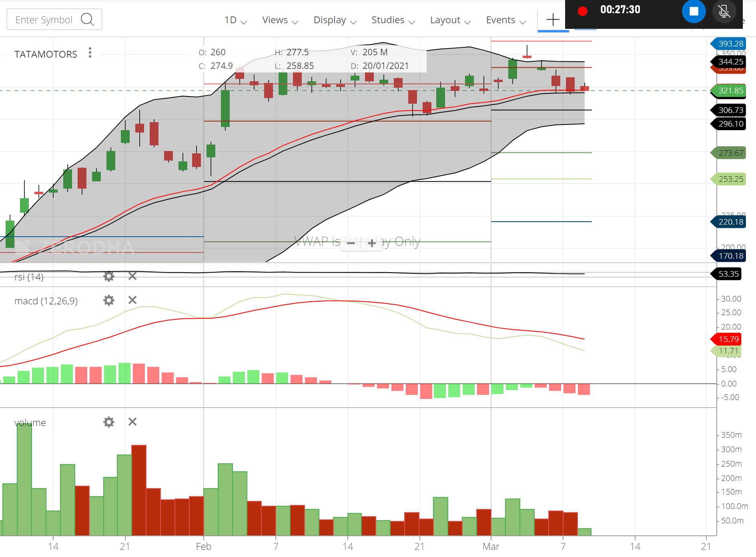Click the Mar date axis label

click(x=491, y=547)
